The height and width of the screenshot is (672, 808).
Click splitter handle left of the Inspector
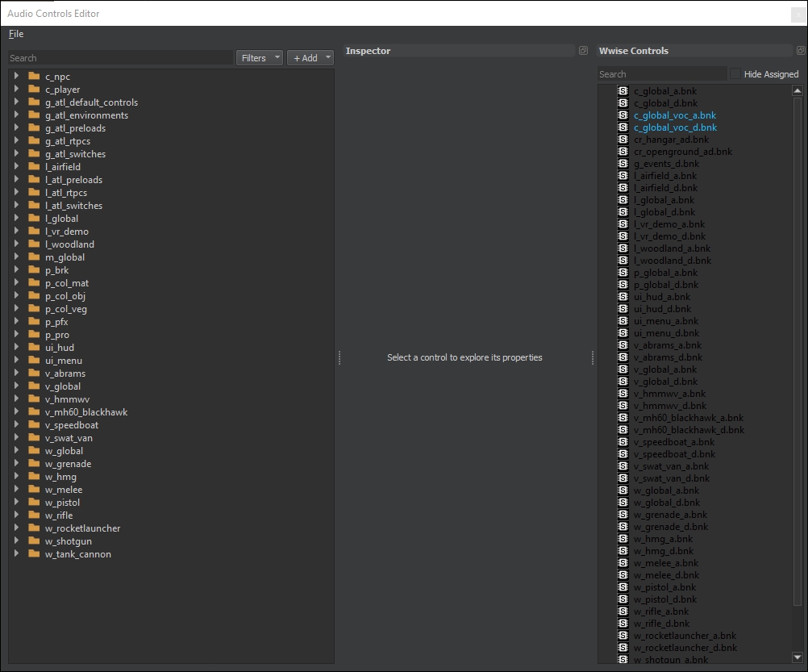[x=339, y=357]
